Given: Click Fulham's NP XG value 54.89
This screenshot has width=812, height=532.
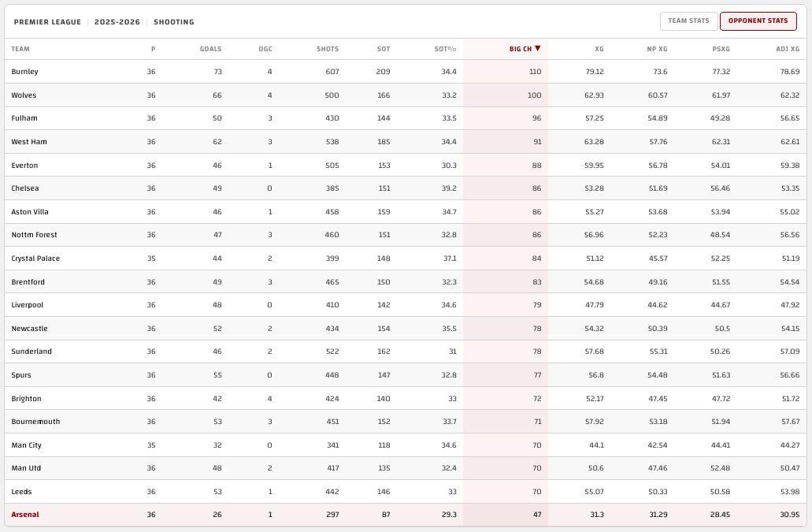Looking at the screenshot, I should (658, 118).
